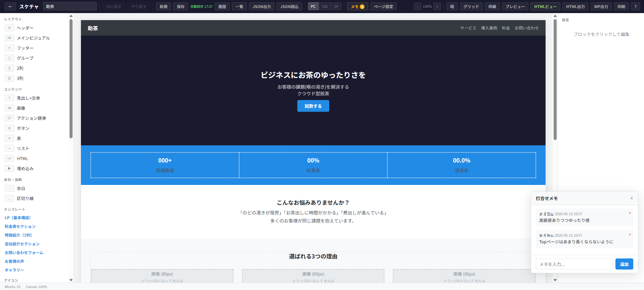644x290 pixels.
Task: Close the 打合せメモ panel
Action: pyautogui.click(x=632, y=198)
